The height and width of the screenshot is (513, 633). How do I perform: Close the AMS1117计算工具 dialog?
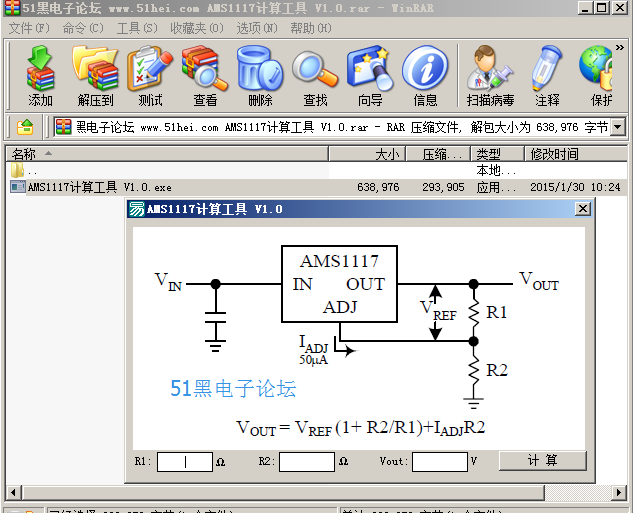point(583,209)
